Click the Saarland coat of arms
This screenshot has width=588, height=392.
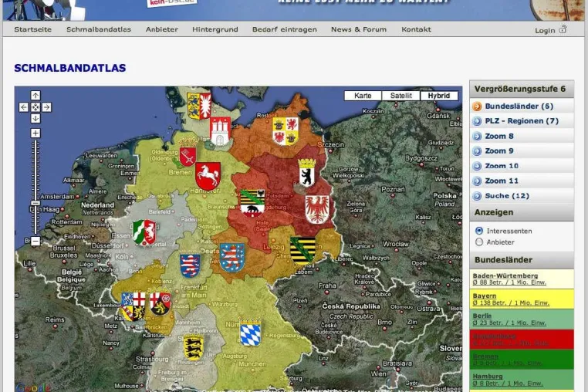[133, 306]
